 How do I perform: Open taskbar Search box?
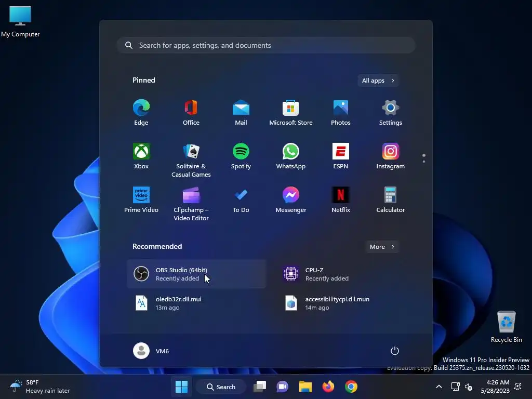pos(221,387)
